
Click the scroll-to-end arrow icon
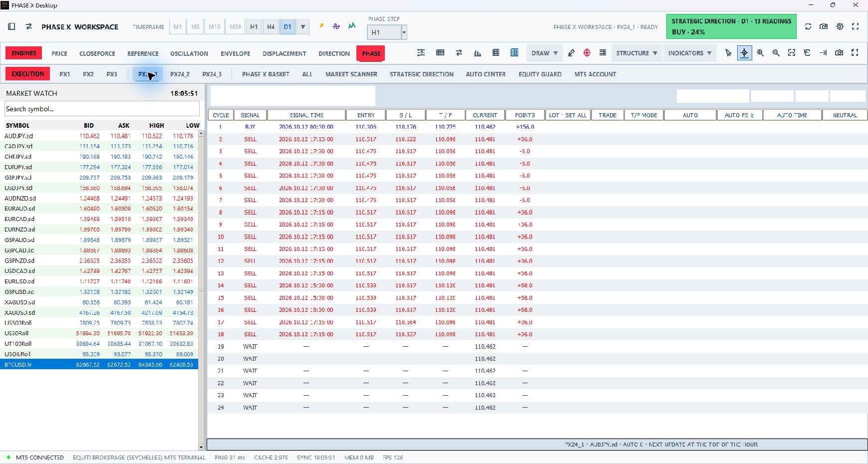point(823,53)
